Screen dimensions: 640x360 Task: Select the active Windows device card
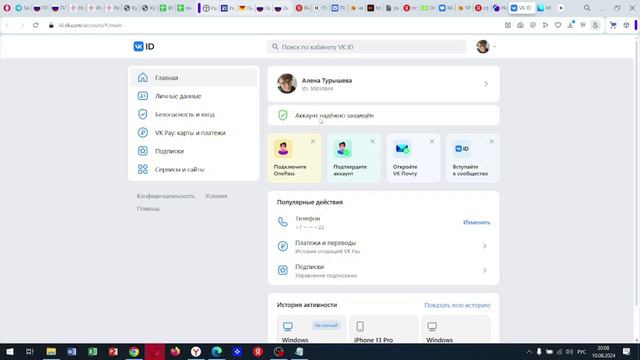[311, 329]
